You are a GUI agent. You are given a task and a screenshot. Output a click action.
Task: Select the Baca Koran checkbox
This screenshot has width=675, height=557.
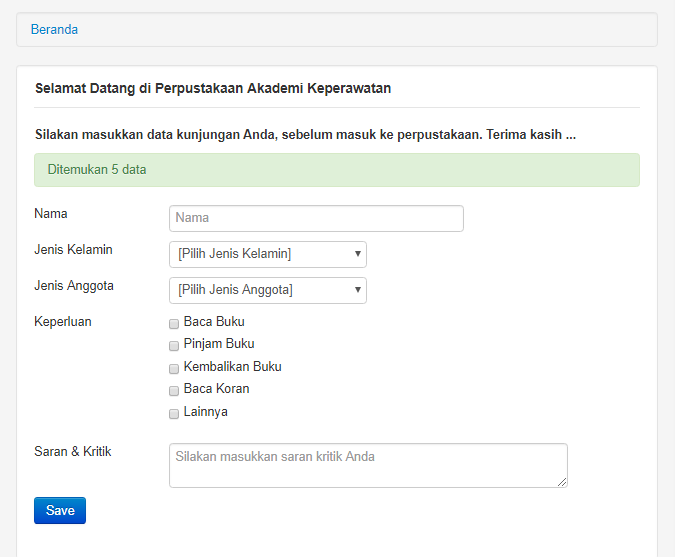(174, 390)
